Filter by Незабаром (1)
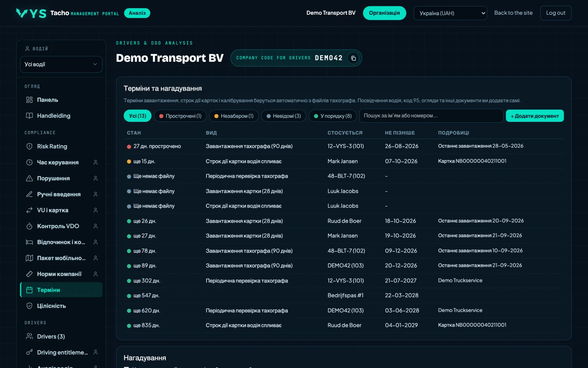Screen dimensions: 588x368 [x=234, y=116]
